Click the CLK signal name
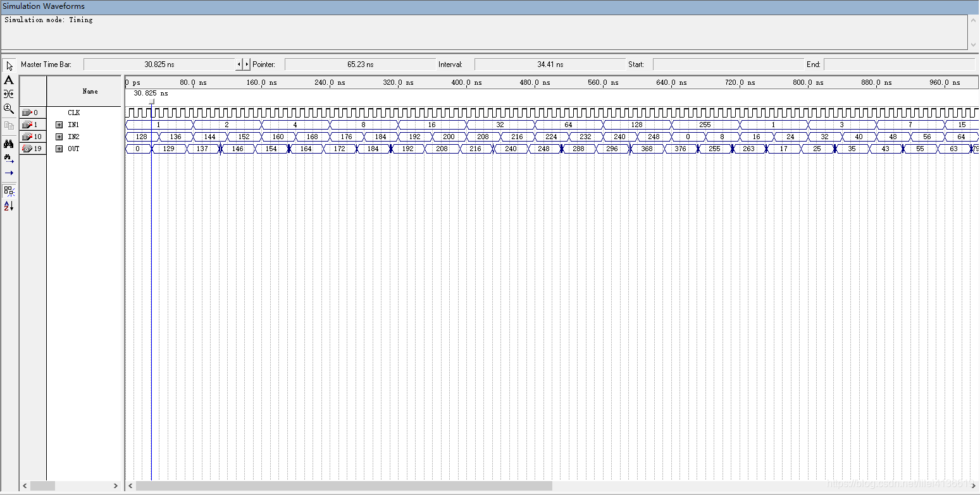 pyautogui.click(x=74, y=113)
